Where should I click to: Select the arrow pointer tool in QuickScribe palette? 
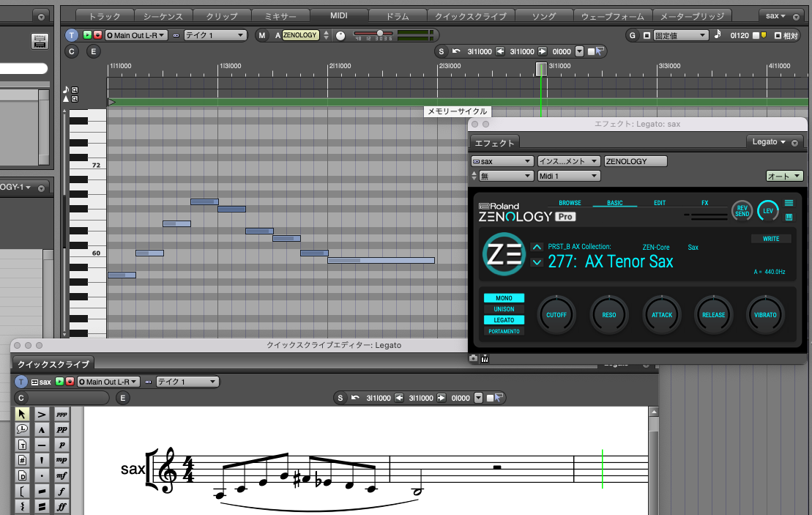coord(22,414)
